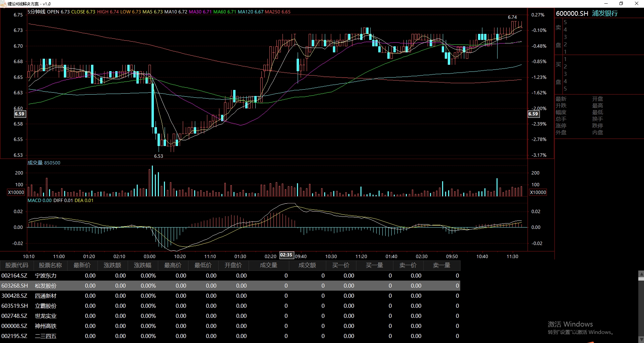The image size is (644, 343).
Task: Click the 02:35 crosshair time marker
Action: click(x=286, y=255)
